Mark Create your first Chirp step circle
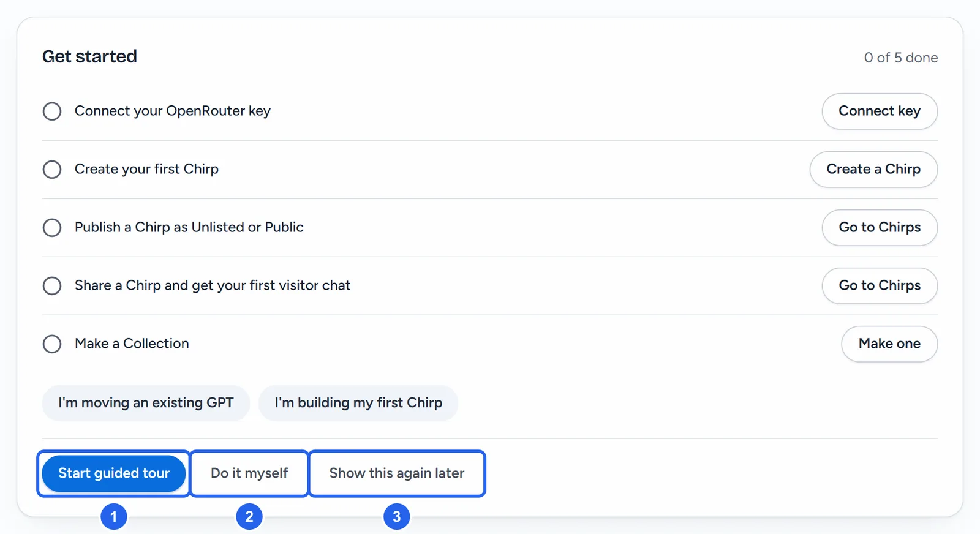The height and width of the screenshot is (534, 980). (52, 170)
